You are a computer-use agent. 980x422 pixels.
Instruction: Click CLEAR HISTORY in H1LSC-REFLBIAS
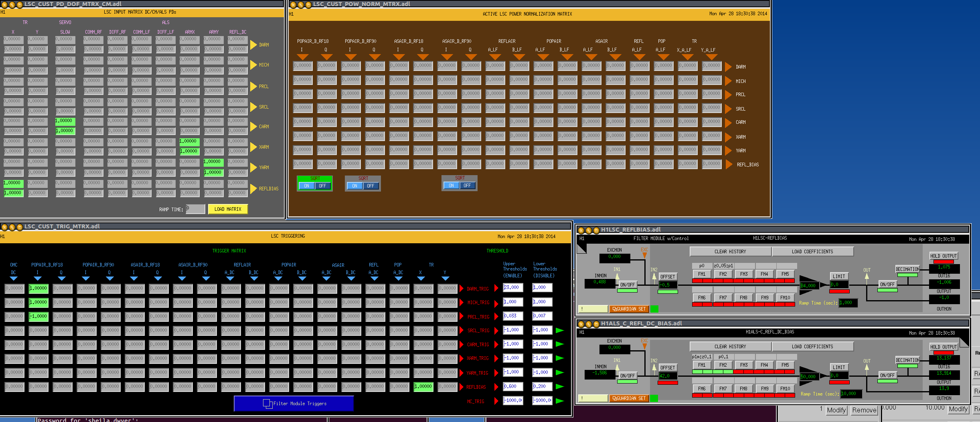pyautogui.click(x=730, y=252)
